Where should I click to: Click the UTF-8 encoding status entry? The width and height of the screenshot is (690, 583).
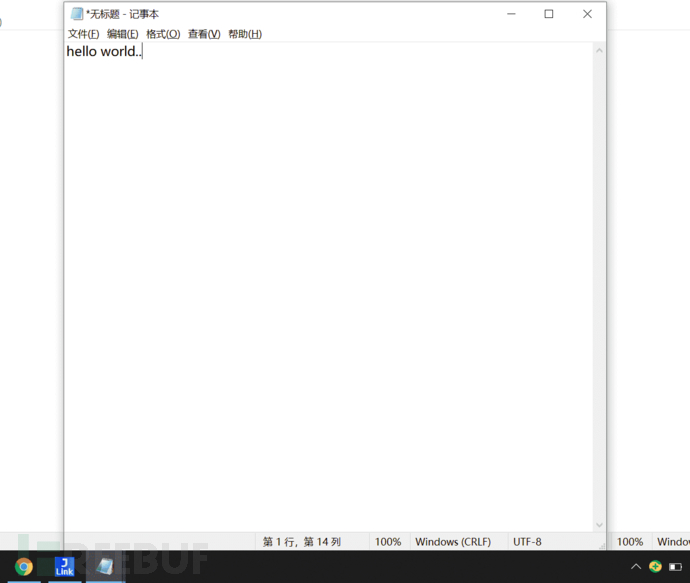[527, 542]
